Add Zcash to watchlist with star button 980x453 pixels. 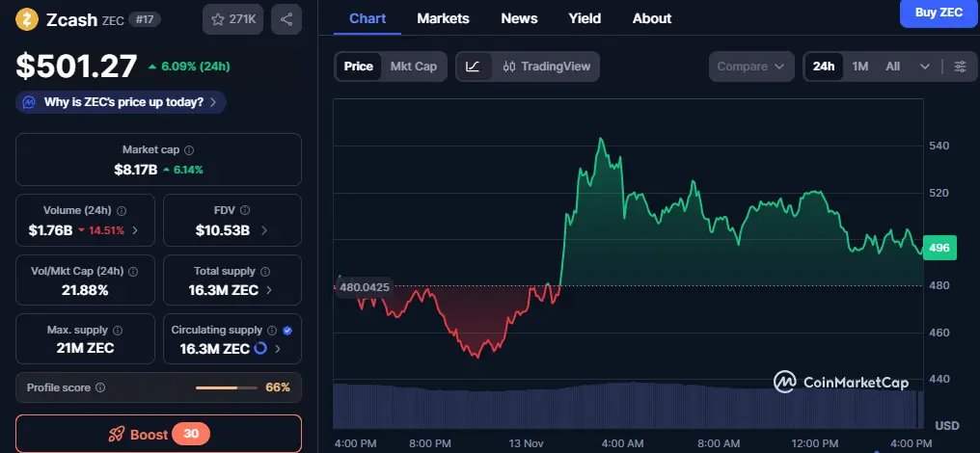click(232, 19)
